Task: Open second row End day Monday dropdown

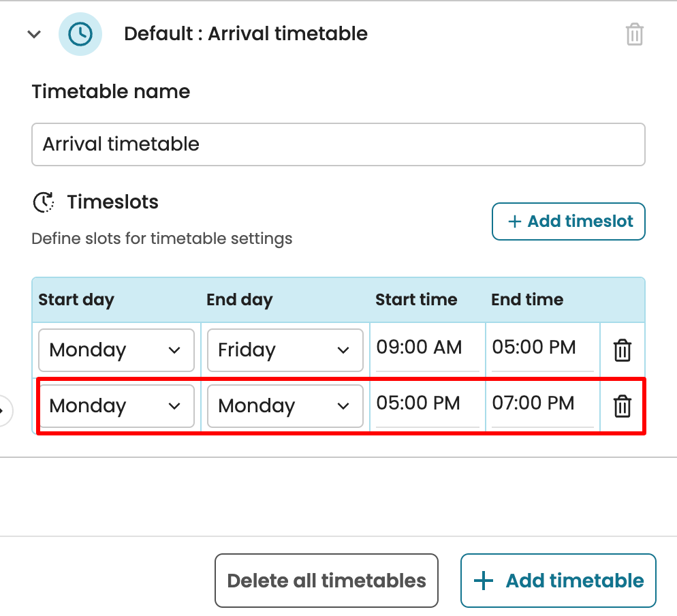Action: click(285, 406)
